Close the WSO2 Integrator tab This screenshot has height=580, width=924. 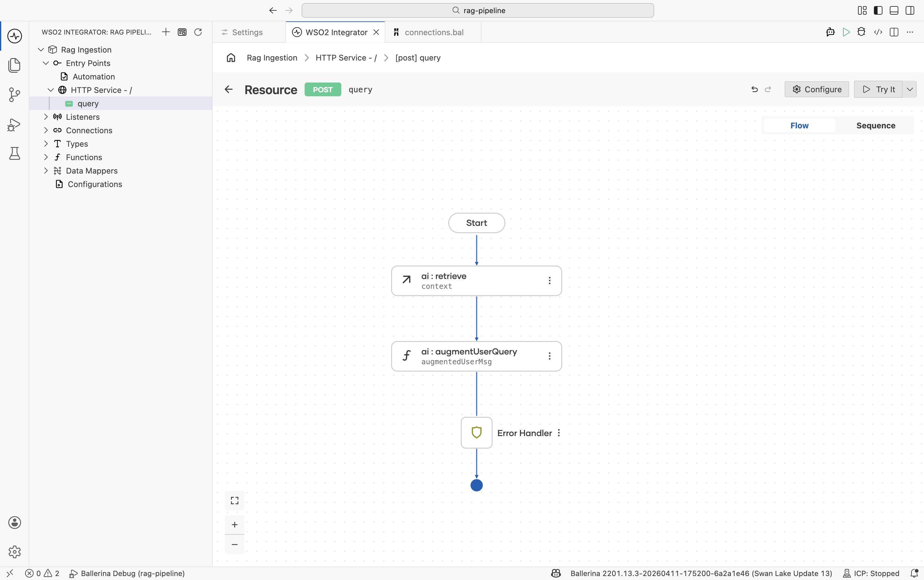(x=376, y=32)
